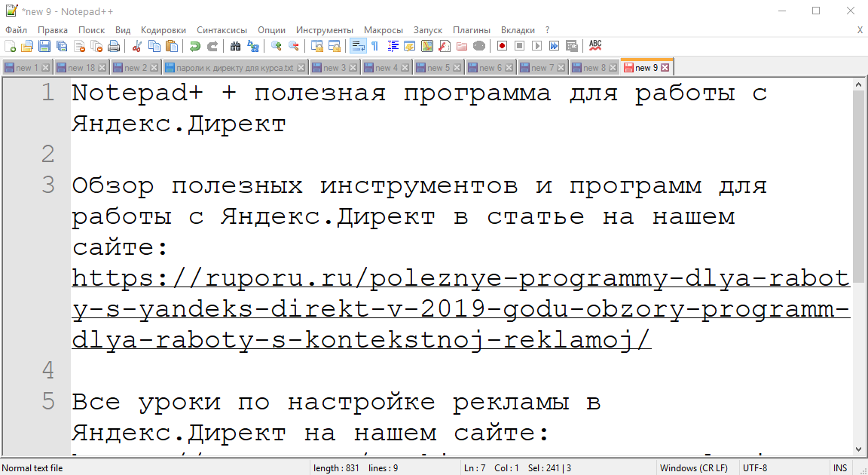This screenshot has width=868, height=475.
Task: Undo last action with green arrow icon
Action: point(195,46)
